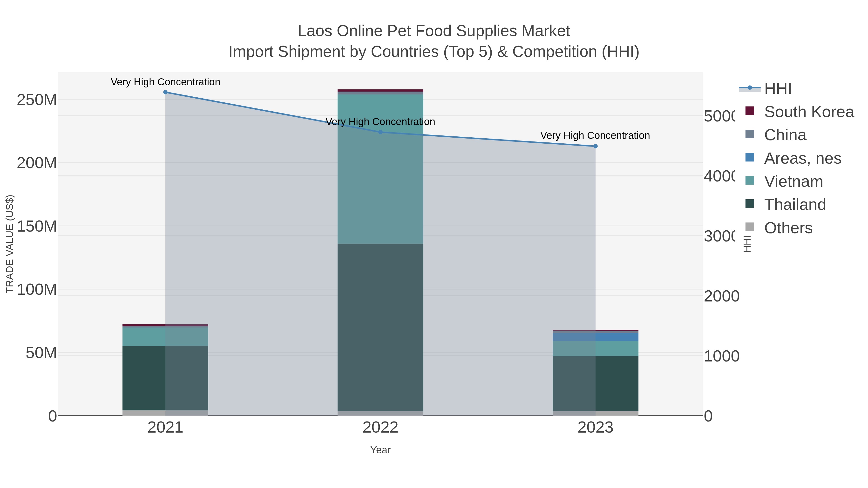Image resolution: width=868 pixels, height=488 pixels.
Task: Click the HHI marker for 2022
Action: 380,132
